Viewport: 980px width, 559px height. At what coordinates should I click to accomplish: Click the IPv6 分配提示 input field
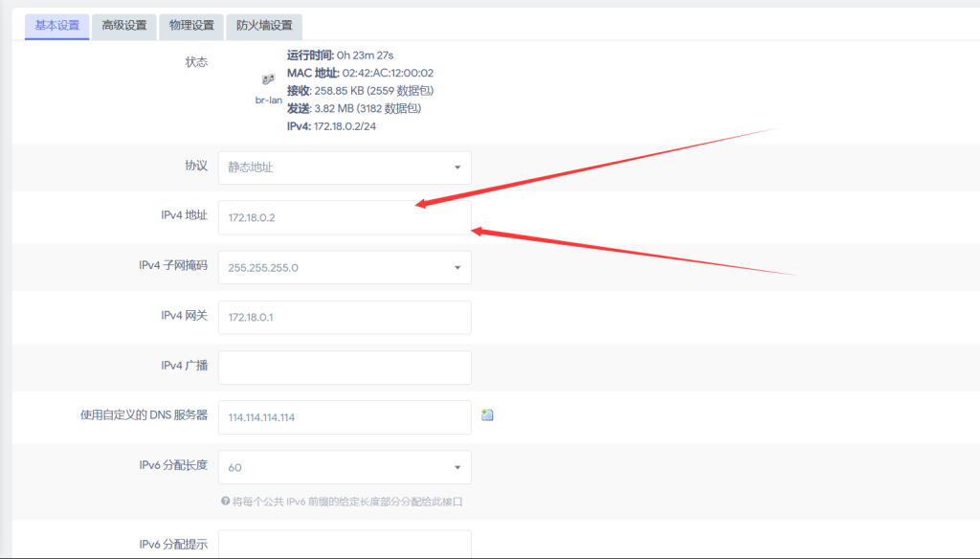point(345,545)
